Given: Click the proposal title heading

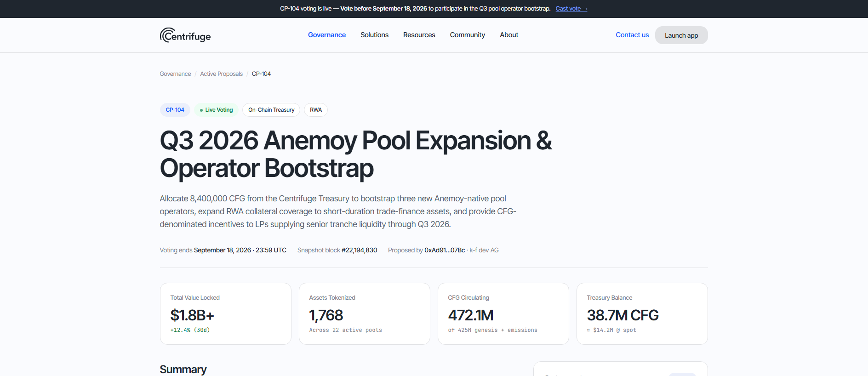Looking at the screenshot, I should point(355,154).
